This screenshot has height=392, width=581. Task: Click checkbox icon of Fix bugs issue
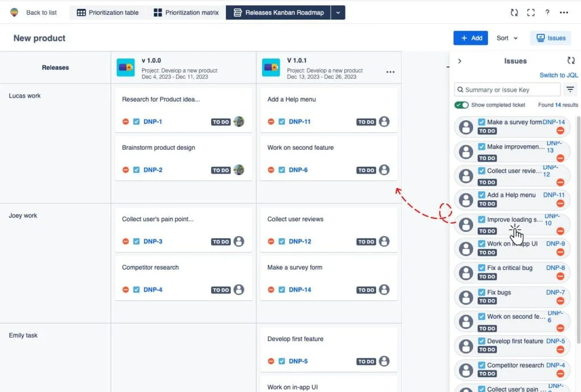point(481,292)
